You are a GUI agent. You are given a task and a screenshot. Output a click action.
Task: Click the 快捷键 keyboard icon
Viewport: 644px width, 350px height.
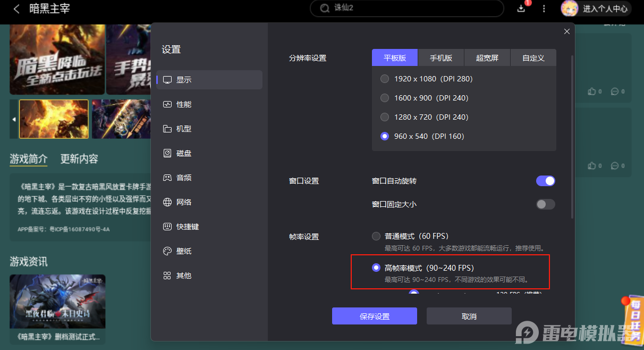click(167, 227)
